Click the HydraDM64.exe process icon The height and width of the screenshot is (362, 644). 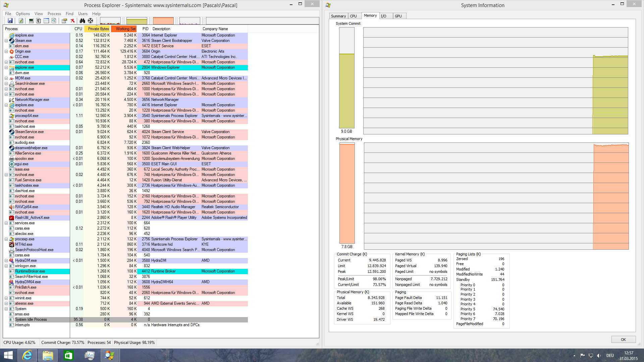pos(12,282)
